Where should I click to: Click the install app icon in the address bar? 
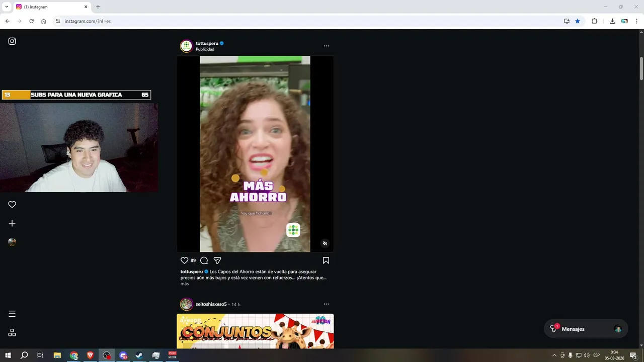pyautogui.click(x=567, y=21)
